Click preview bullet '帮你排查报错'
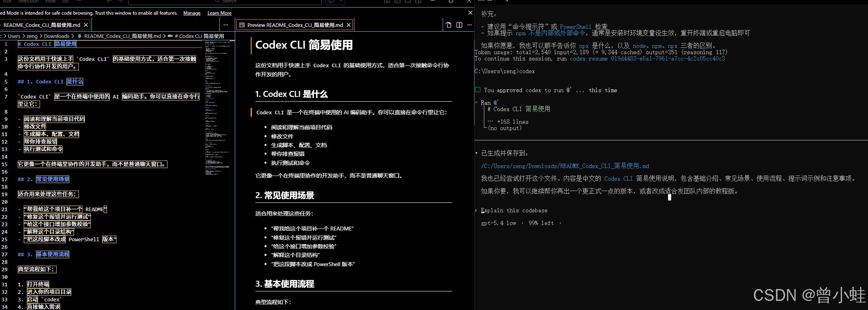Image resolution: width=868 pixels, height=310 pixels. [288, 154]
